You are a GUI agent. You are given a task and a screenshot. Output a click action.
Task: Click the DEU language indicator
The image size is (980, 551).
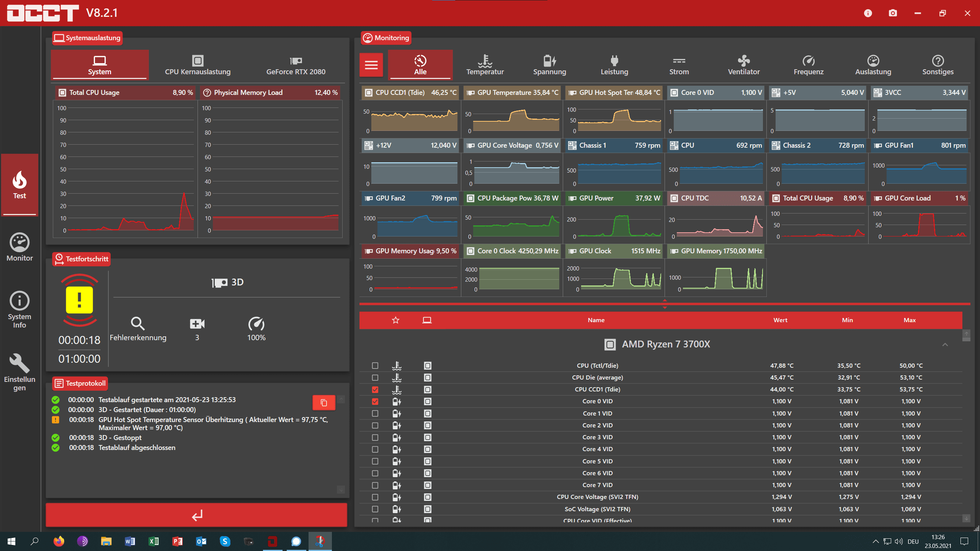tap(913, 541)
